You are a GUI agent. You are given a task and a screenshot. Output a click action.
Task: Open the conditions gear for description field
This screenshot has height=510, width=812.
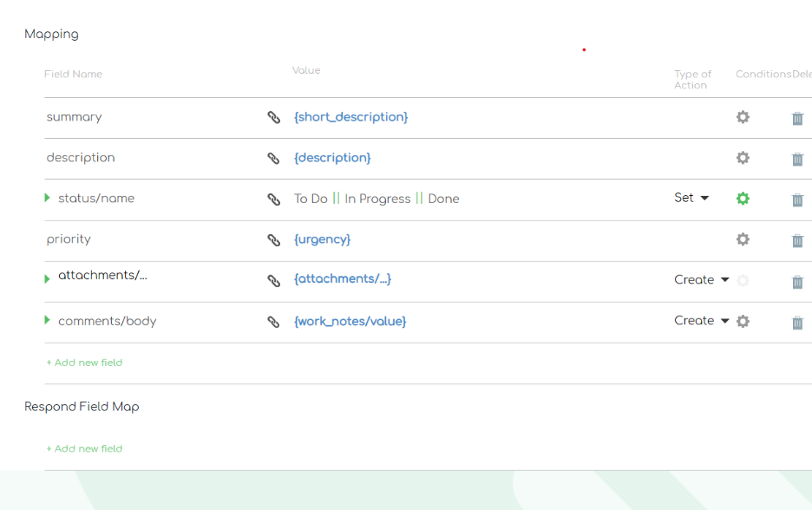[x=743, y=158]
